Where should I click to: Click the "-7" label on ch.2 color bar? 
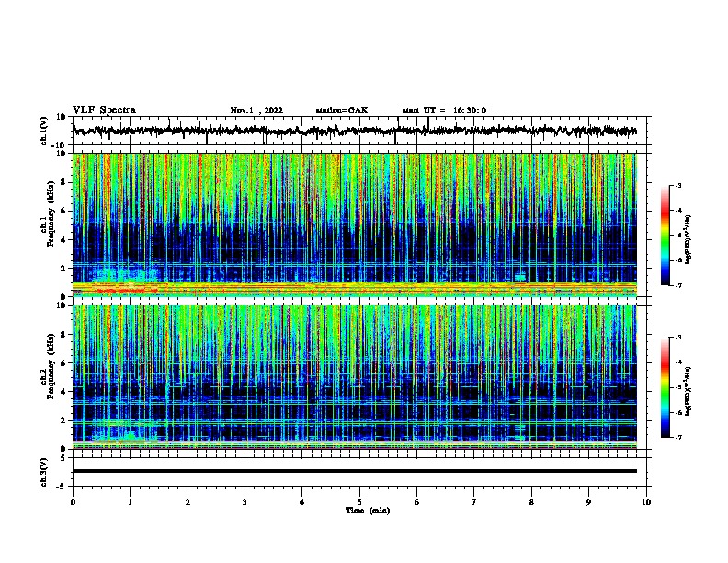[677, 437]
